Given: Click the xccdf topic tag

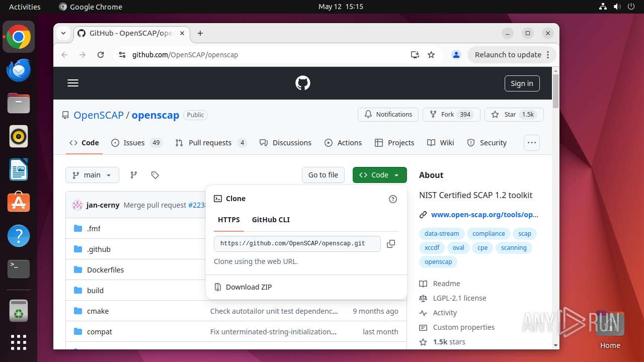Looking at the screenshot, I should (432, 248).
